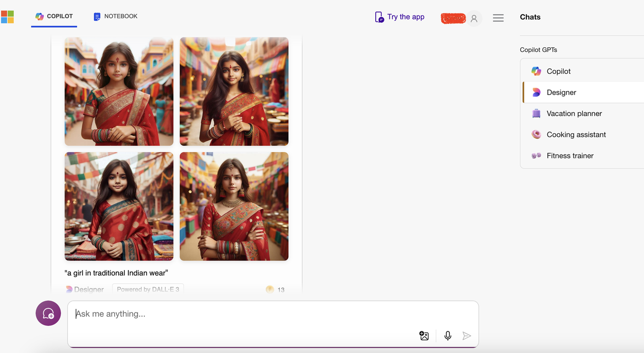
Task: Click the Vacation planner suitcase icon
Action: tap(536, 114)
